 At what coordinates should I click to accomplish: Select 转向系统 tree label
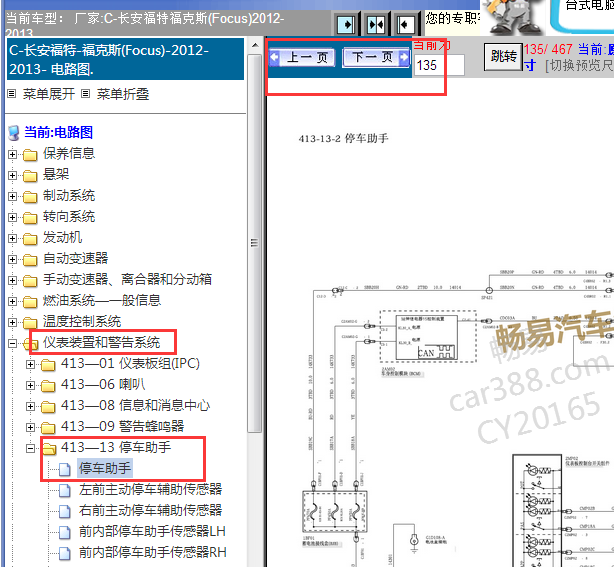click(x=69, y=217)
